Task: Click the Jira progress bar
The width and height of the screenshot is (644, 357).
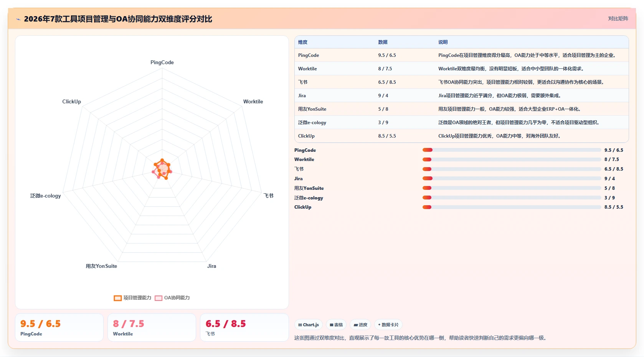Action: click(512, 178)
